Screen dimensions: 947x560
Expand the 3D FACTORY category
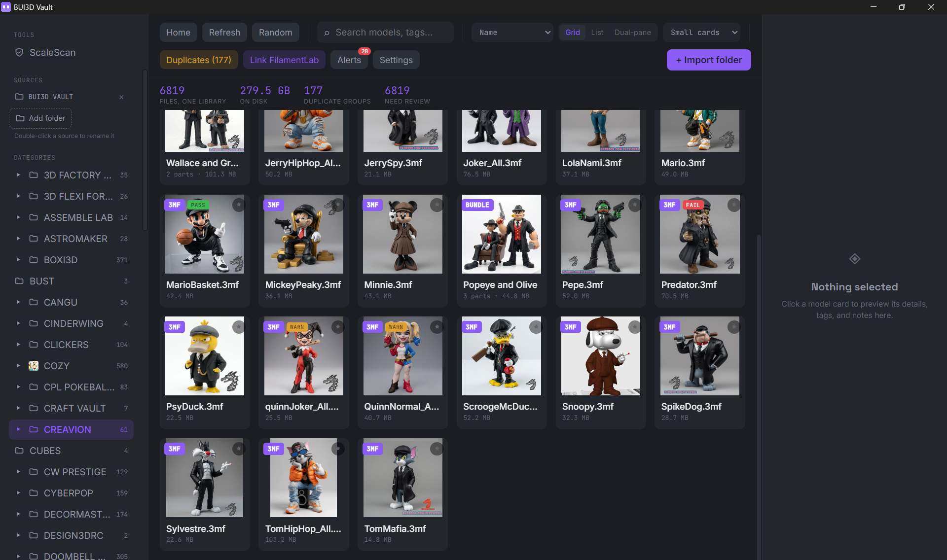[18, 175]
